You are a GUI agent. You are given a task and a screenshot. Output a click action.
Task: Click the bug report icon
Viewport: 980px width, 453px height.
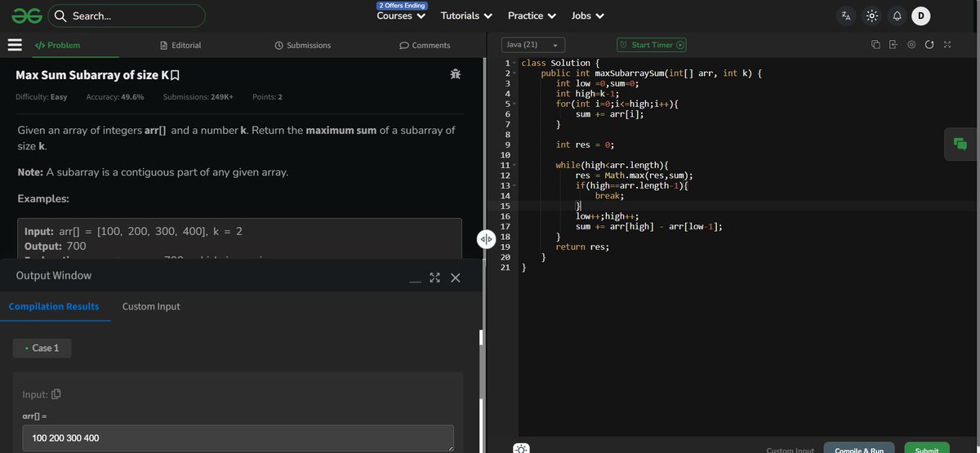pyautogui.click(x=456, y=74)
